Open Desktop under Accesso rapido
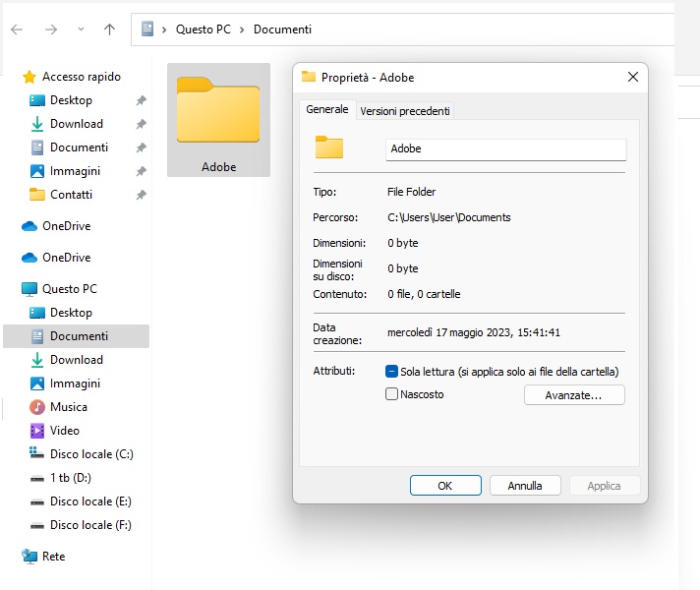The width and height of the screenshot is (700, 590). coord(71,100)
